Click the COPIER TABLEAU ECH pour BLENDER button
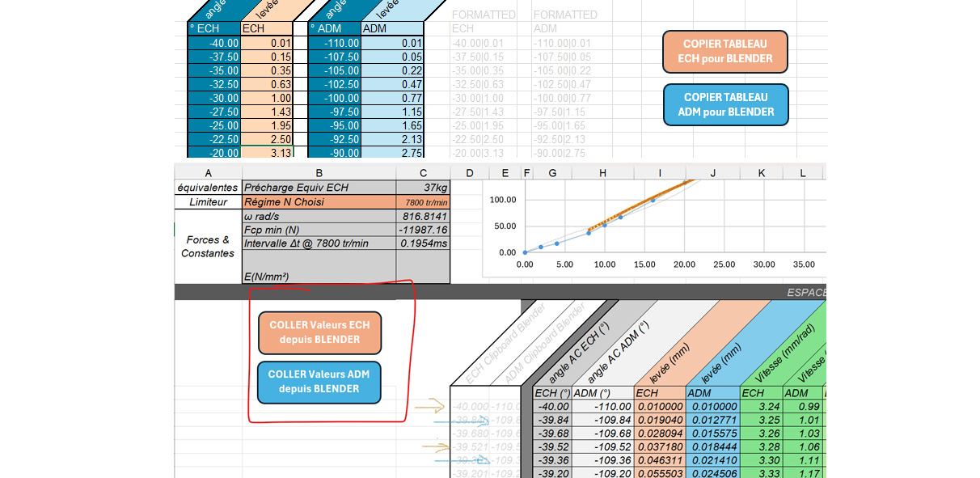The height and width of the screenshot is (478, 980). (x=724, y=52)
